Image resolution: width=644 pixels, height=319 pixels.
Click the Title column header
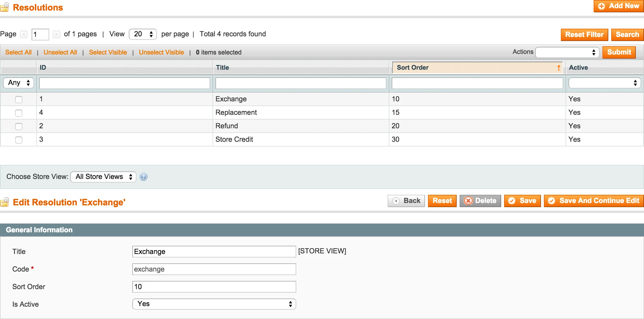tap(222, 67)
